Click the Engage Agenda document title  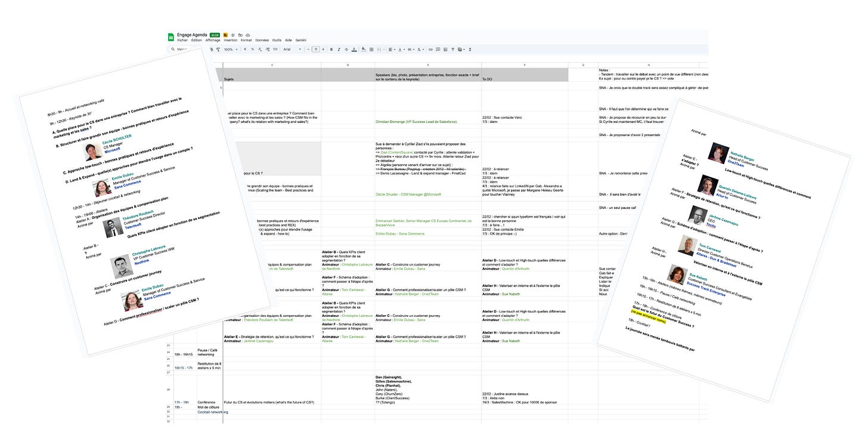click(192, 35)
